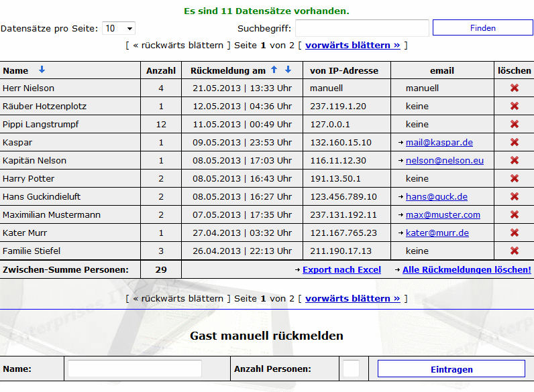The image size is (534, 392).
Task: Select the Pippi Langstrumpf name cell
Action: (70, 124)
